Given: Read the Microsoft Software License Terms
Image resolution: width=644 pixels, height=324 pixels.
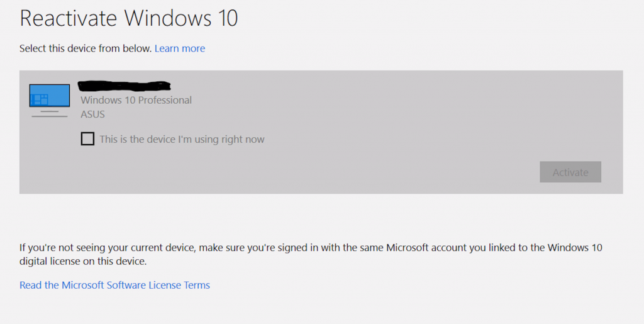Looking at the screenshot, I should [x=114, y=286].
